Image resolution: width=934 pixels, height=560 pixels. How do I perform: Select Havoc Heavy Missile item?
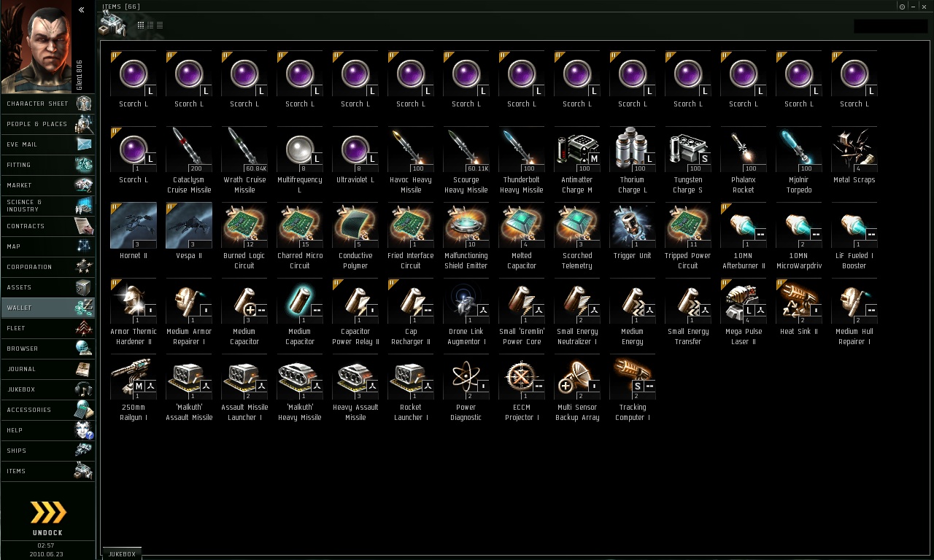(411, 160)
